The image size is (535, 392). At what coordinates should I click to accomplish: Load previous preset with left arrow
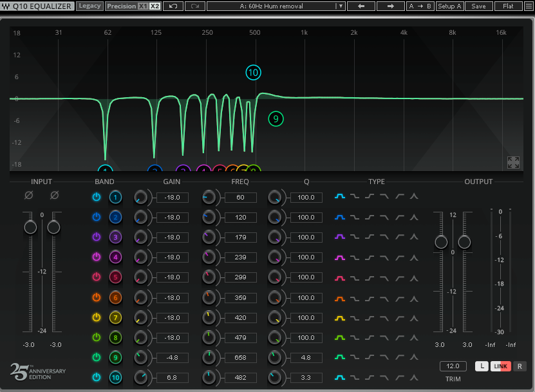361,6
